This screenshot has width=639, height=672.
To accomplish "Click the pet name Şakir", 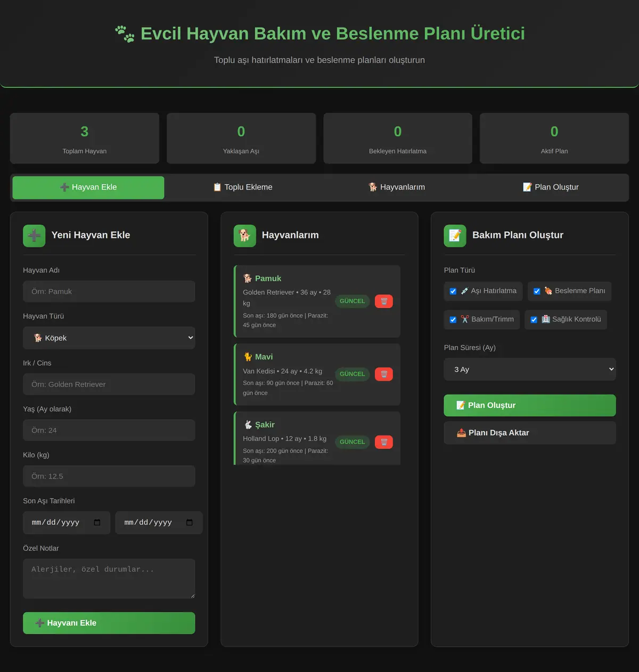I will pos(265,424).
